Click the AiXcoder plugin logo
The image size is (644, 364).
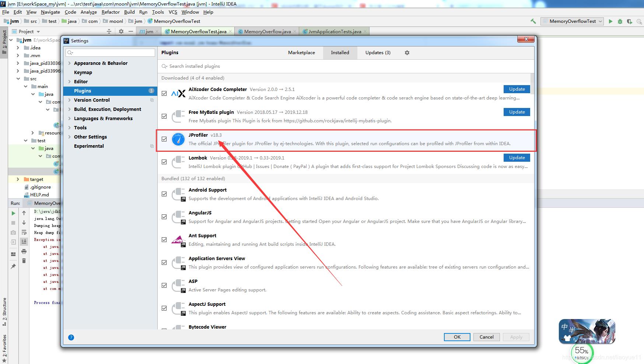pyautogui.click(x=178, y=94)
